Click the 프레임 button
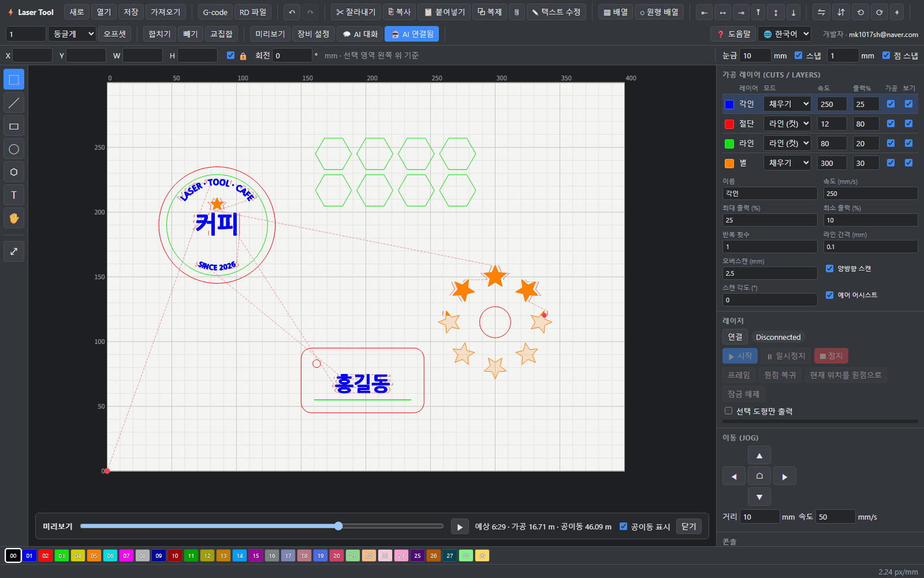The width and height of the screenshot is (924, 578). click(739, 375)
